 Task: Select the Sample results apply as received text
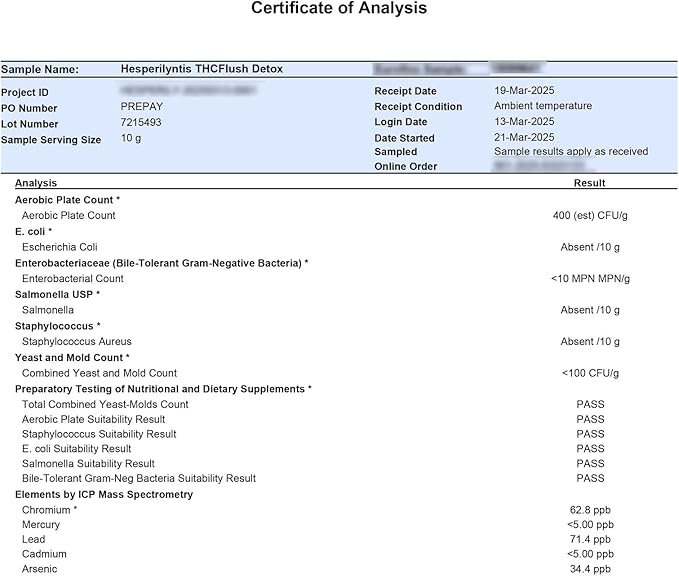570,152
